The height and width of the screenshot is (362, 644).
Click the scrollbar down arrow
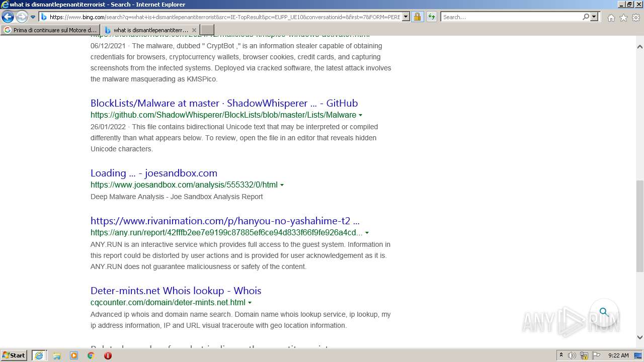point(639,337)
